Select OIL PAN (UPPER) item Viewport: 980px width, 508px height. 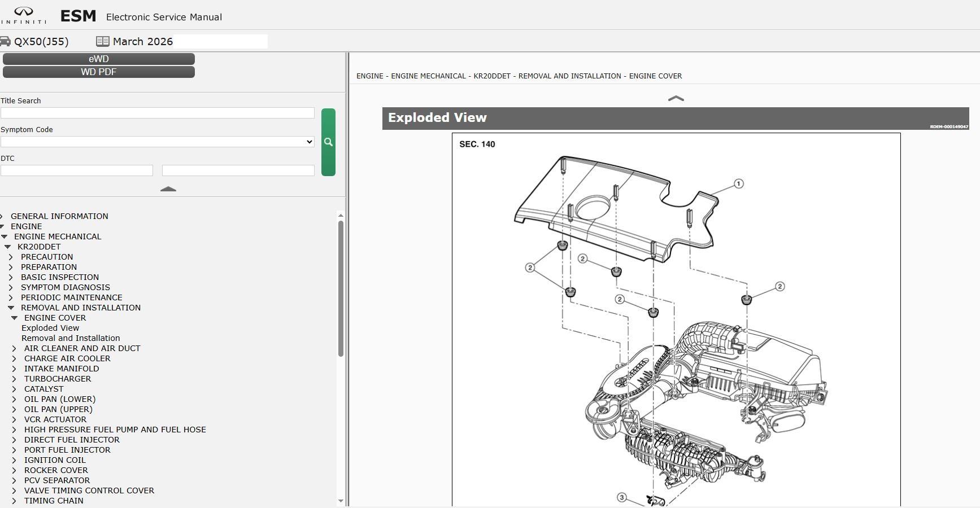pos(58,409)
